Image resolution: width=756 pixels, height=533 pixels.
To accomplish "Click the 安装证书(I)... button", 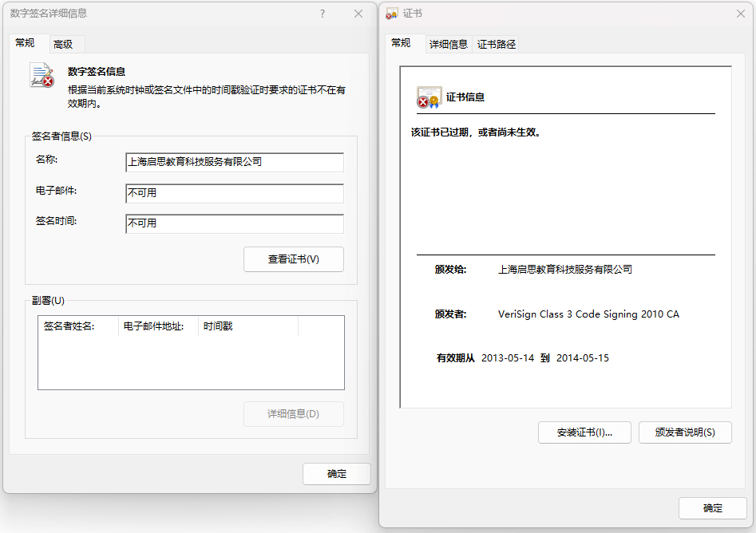I will tap(584, 432).
